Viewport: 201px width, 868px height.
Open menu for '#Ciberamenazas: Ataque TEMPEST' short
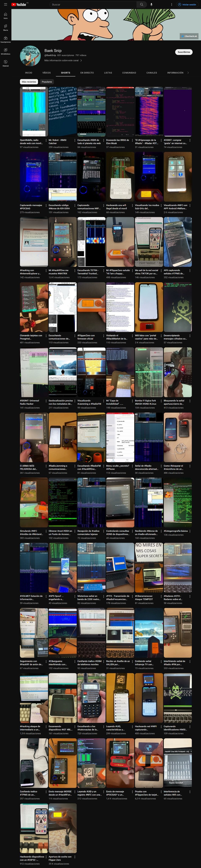[x=161, y=596]
